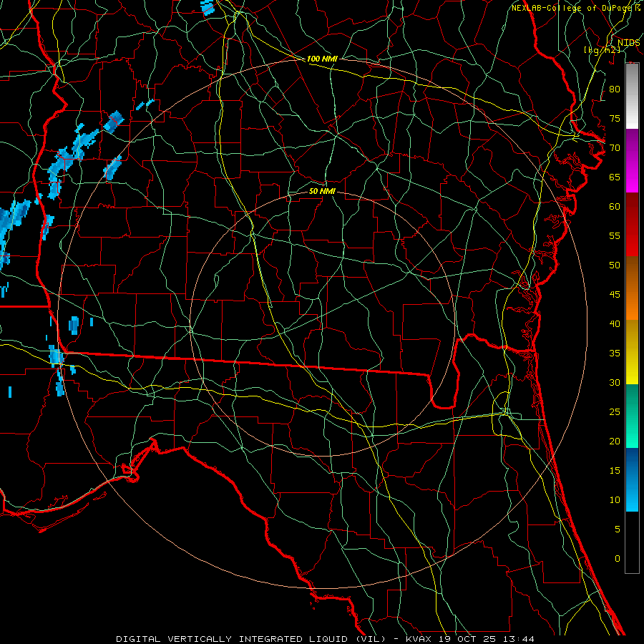The image size is (644, 644).
Task: Click the legend value 5
Action: pos(618,529)
